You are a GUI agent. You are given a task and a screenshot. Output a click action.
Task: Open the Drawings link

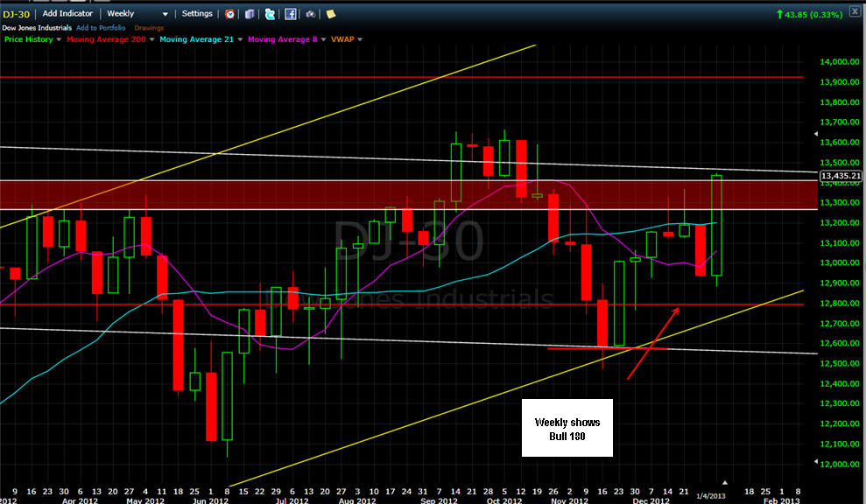(x=149, y=28)
